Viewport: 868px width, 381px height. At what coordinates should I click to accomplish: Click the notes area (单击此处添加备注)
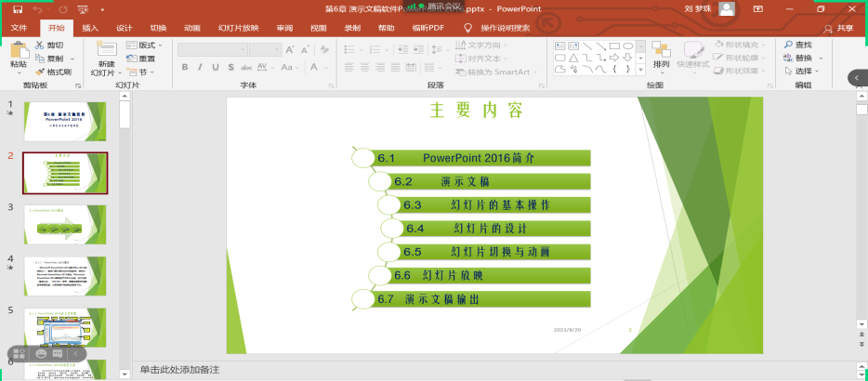coord(493,370)
